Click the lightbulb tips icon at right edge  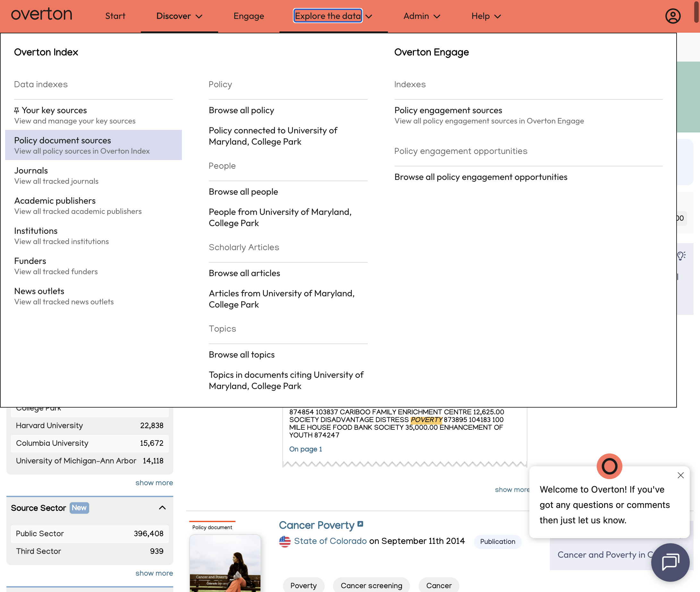[x=681, y=256]
